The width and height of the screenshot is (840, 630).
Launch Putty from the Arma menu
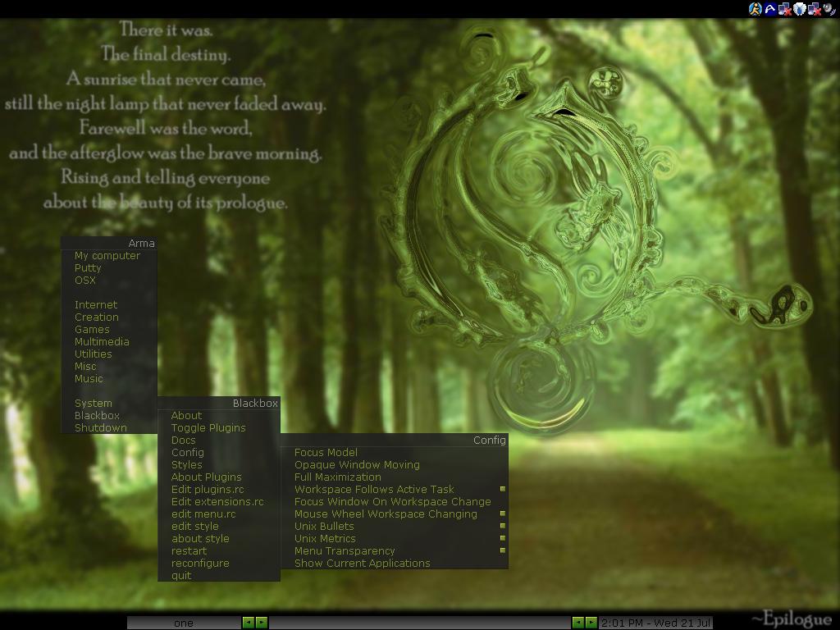[88, 268]
